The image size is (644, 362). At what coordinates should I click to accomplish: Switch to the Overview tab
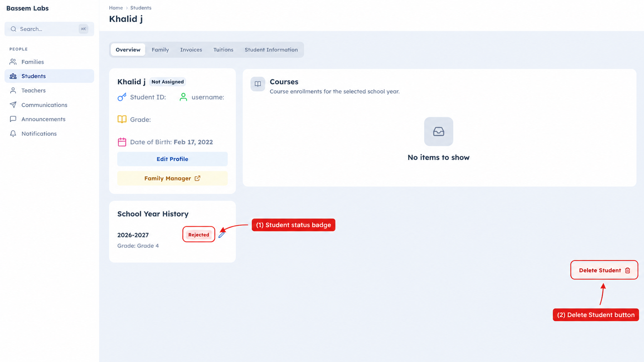click(x=128, y=50)
